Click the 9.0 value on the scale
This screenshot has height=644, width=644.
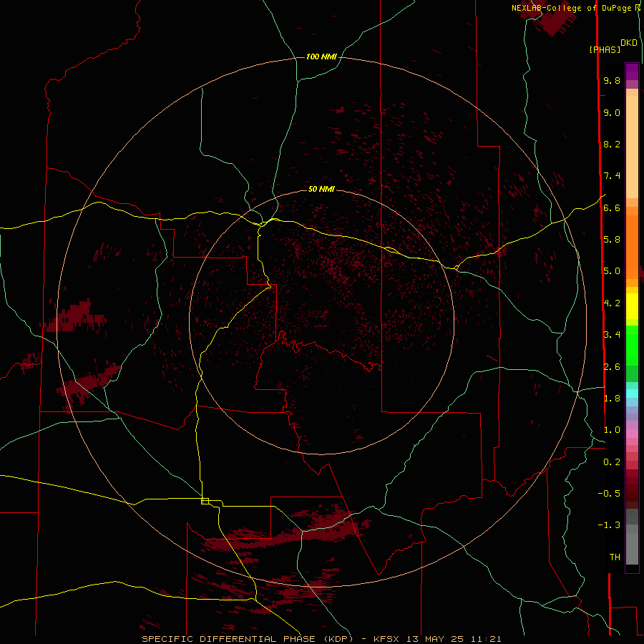(x=612, y=112)
